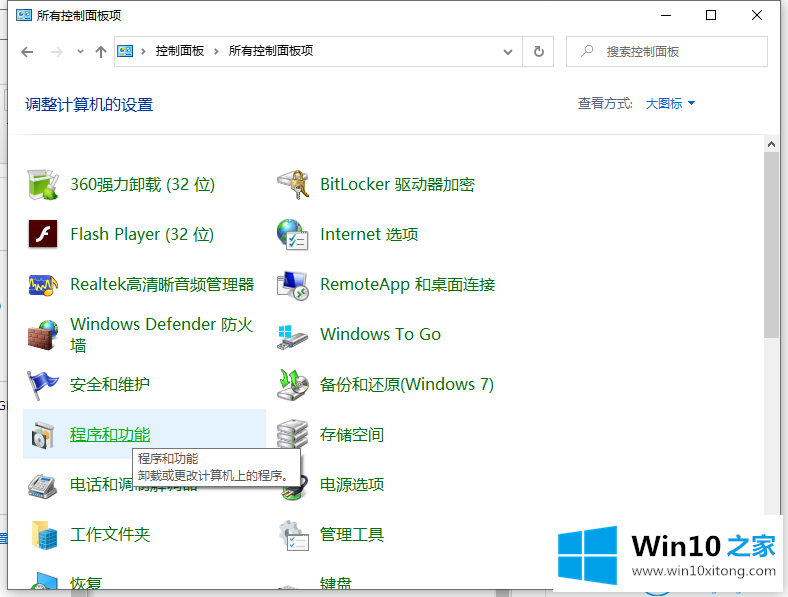Open the Realtek audio manager icon
The image size is (788, 597).
coord(43,285)
